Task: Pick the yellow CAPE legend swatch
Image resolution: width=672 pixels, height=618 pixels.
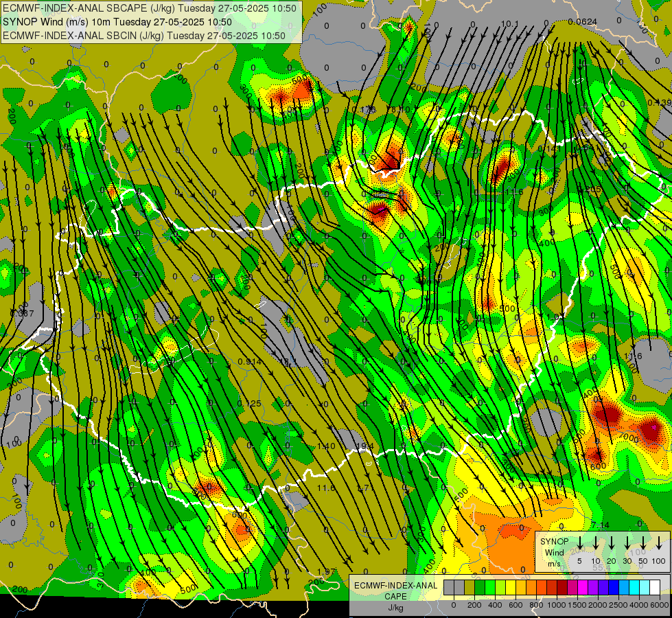Action: tap(511, 587)
